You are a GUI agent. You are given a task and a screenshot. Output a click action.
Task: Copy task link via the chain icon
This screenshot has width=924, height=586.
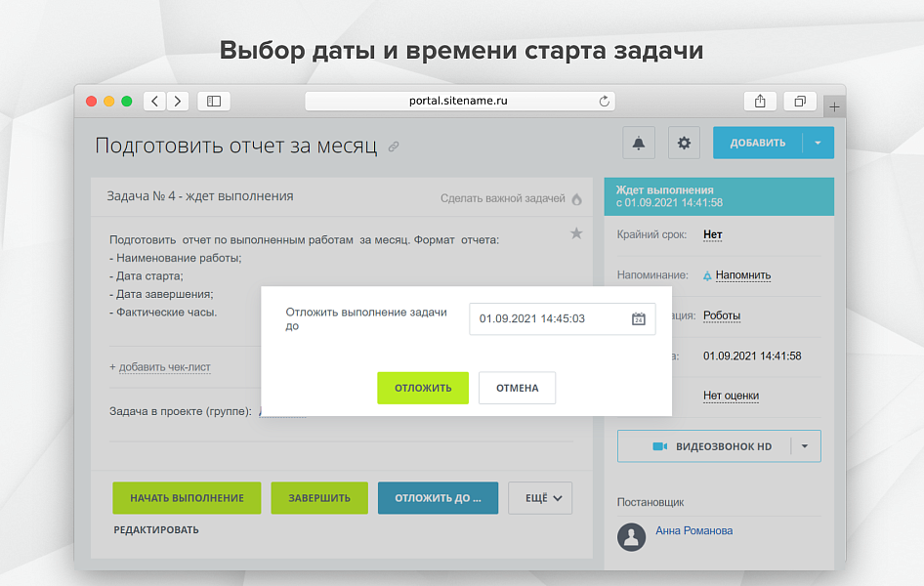pyautogui.click(x=394, y=145)
